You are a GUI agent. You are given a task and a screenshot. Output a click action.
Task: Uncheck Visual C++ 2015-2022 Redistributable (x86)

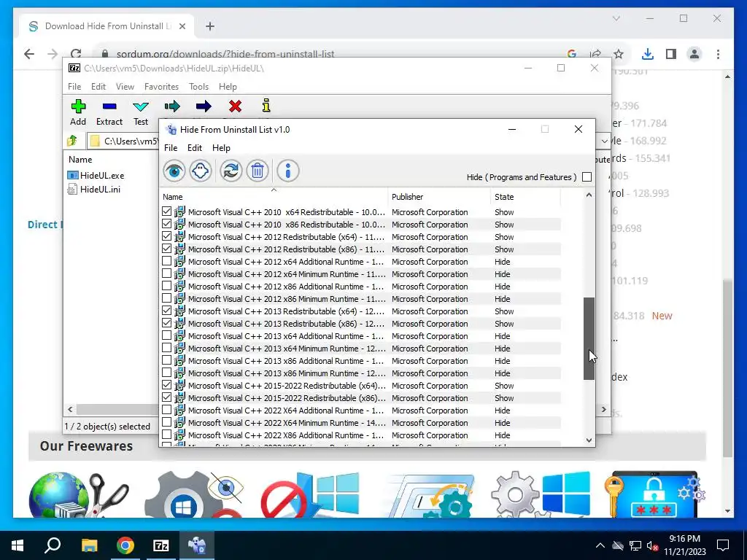pyautogui.click(x=166, y=397)
